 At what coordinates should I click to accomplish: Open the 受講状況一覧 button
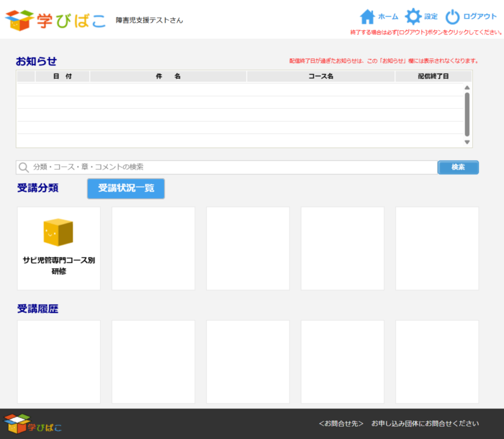click(126, 189)
